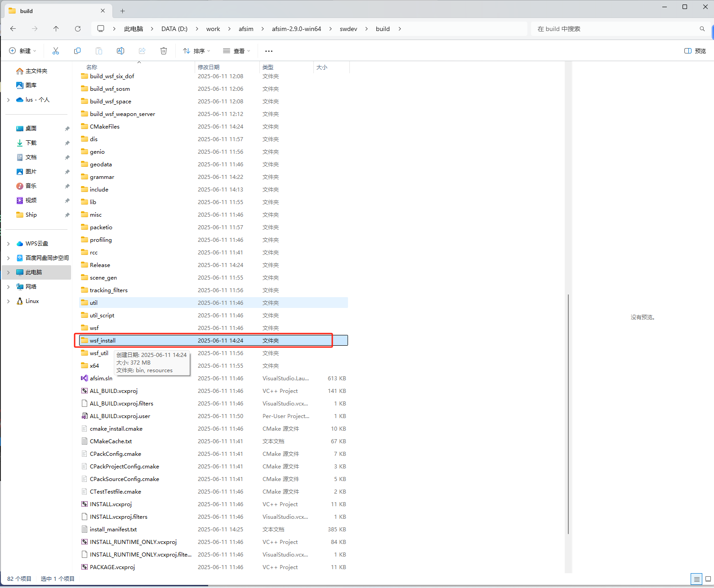Screen dimensions: 714x588
Task: Click the Cut scissors icon
Action: click(56, 51)
